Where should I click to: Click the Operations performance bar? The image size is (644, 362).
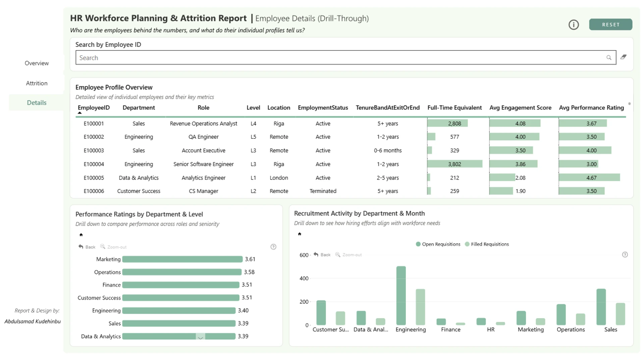pyautogui.click(x=182, y=272)
